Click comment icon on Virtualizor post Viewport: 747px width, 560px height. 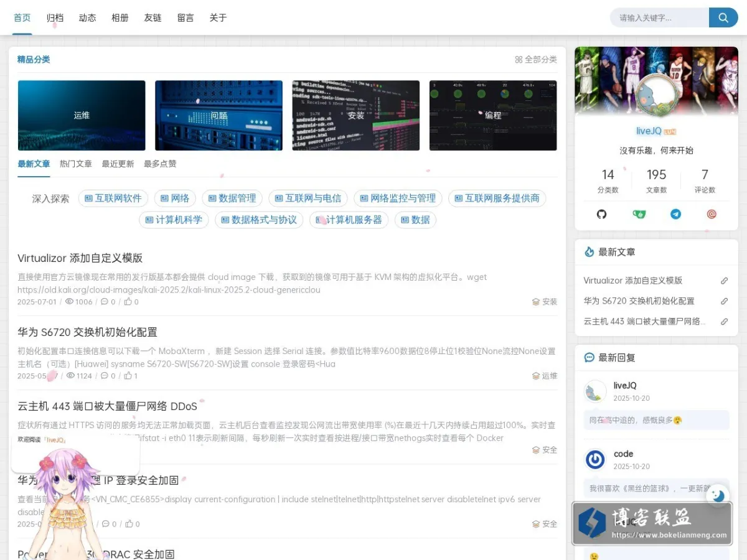pyautogui.click(x=105, y=302)
